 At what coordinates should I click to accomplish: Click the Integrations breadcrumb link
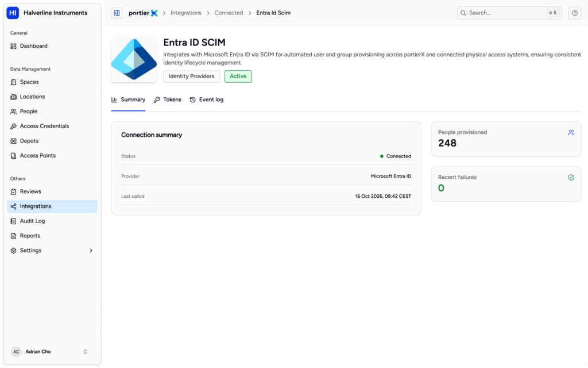pos(186,13)
